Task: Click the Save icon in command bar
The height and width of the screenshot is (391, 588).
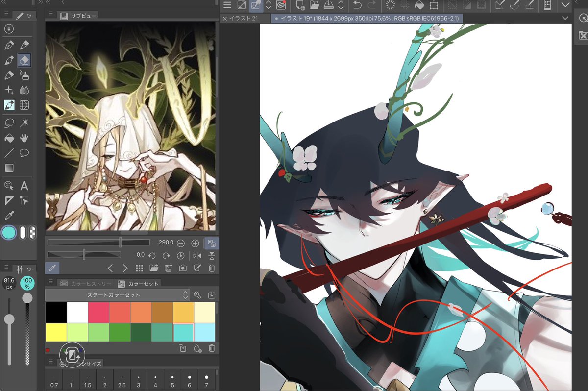Action: [x=330, y=5]
